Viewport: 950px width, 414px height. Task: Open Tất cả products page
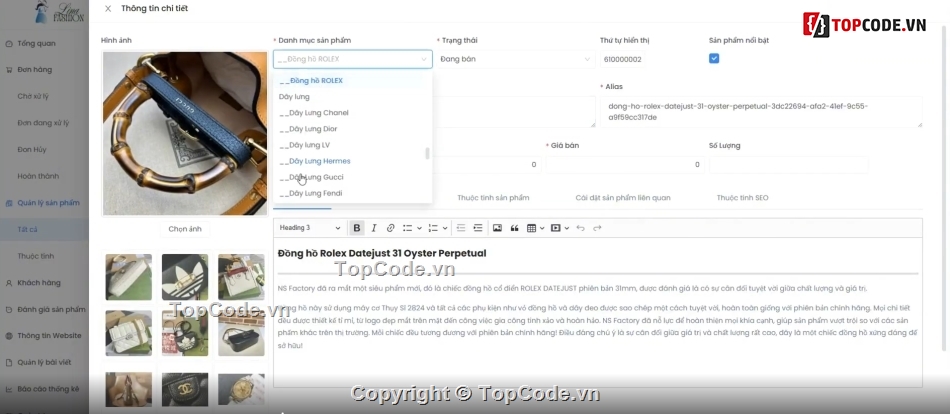click(28, 230)
